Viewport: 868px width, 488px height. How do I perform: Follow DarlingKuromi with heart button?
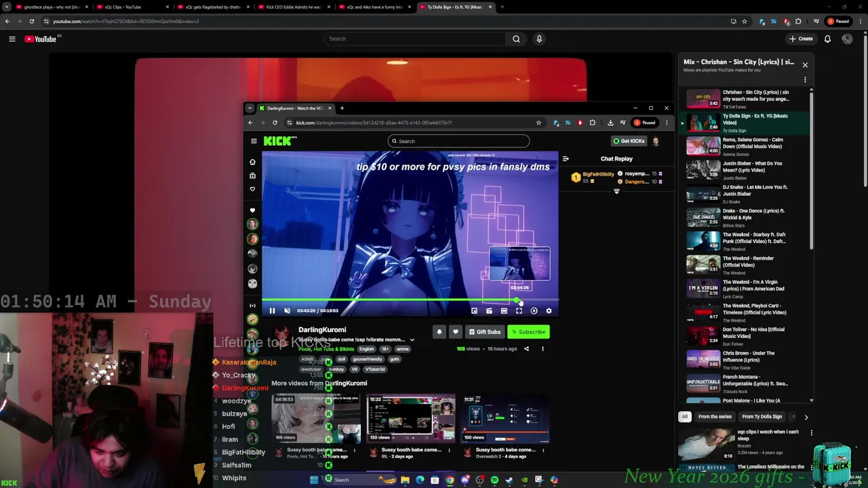[x=455, y=331]
